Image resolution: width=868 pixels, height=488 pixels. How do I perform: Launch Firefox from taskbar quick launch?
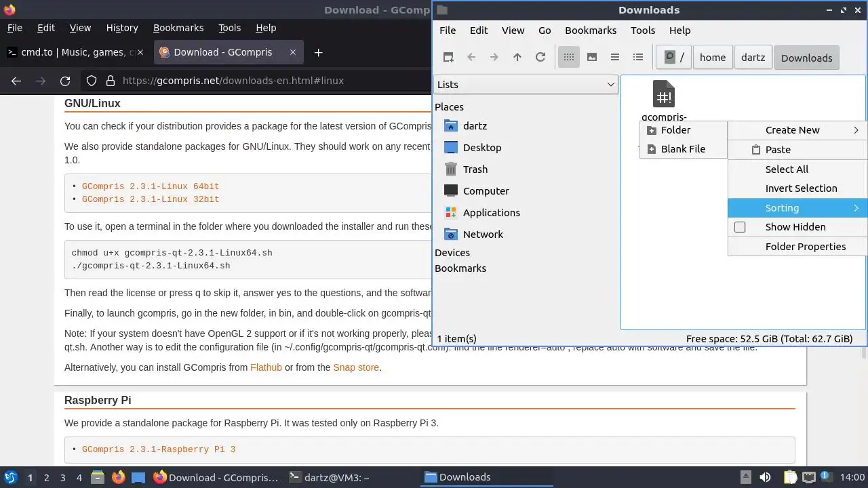[118, 477]
